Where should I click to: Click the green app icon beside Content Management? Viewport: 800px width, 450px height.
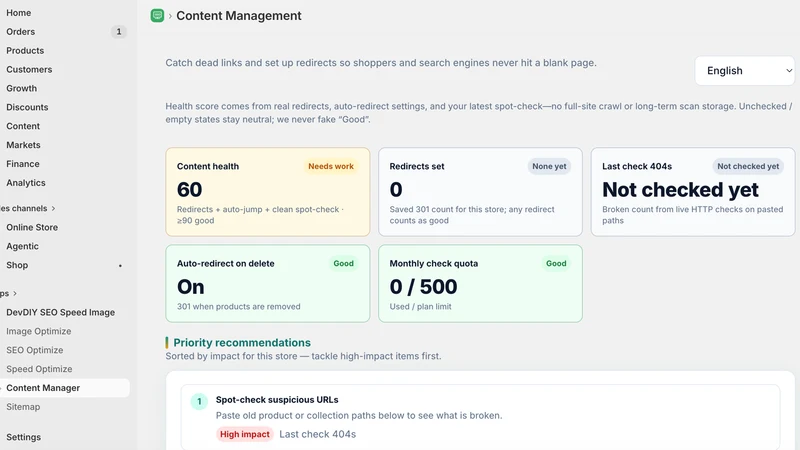click(x=157, y=16)
